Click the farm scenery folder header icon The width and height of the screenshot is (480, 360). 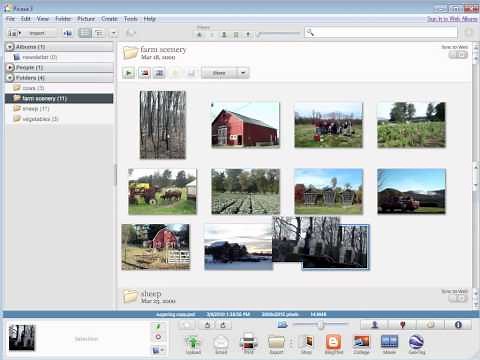coord(130,53)
